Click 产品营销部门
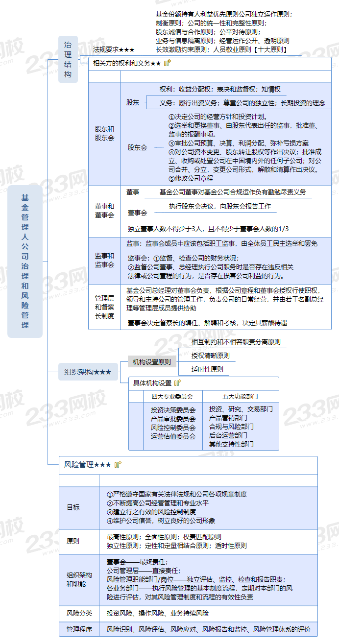Screen dimensions: 339x644 [x=228, y=417]
